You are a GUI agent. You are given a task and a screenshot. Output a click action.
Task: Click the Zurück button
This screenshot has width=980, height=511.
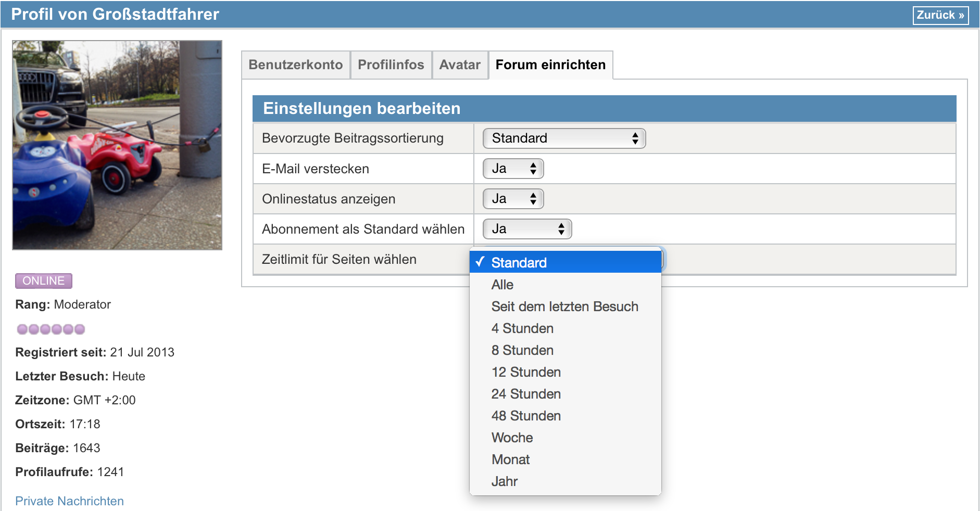pyautogui.click(x=940, y=15)
